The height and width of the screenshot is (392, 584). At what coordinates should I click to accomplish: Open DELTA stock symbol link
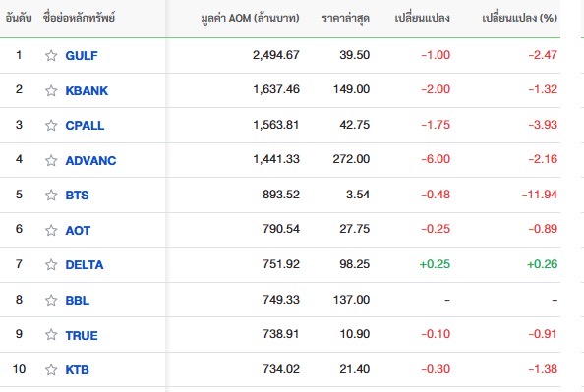tap(85, 264)
